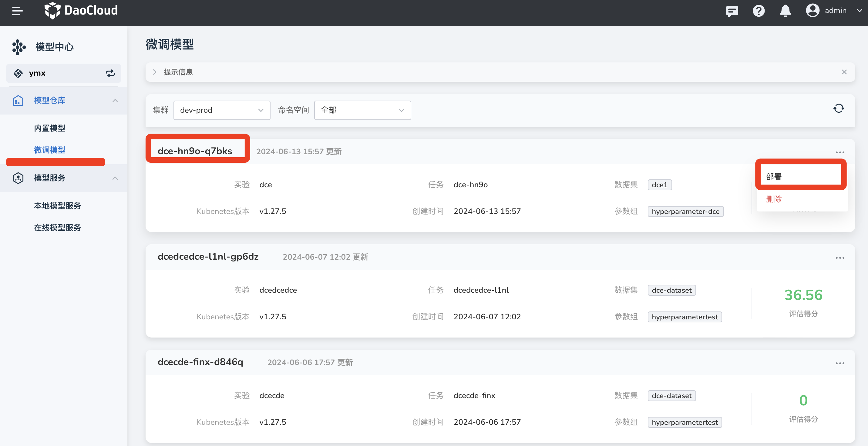Open the dcecde-finx-d846q model
This screenshot has height=446, width=868.
pyautogui.click(x=200, y=362)
